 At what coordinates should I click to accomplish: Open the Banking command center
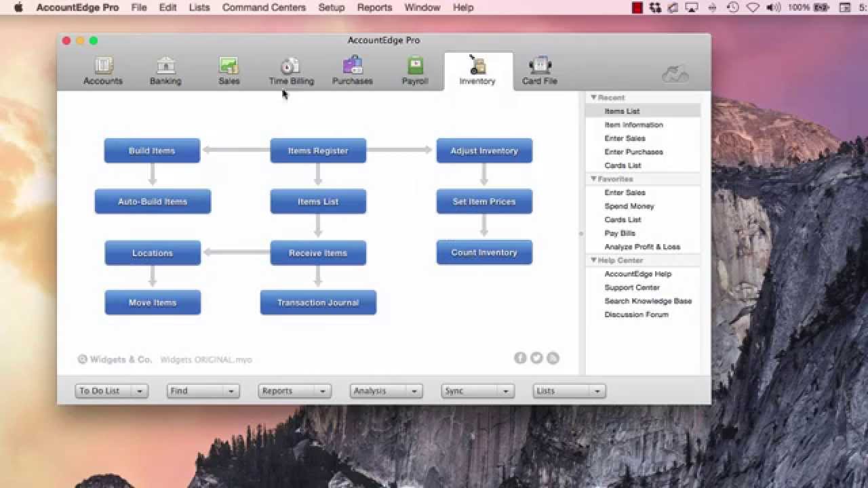[x=165, y=71]
